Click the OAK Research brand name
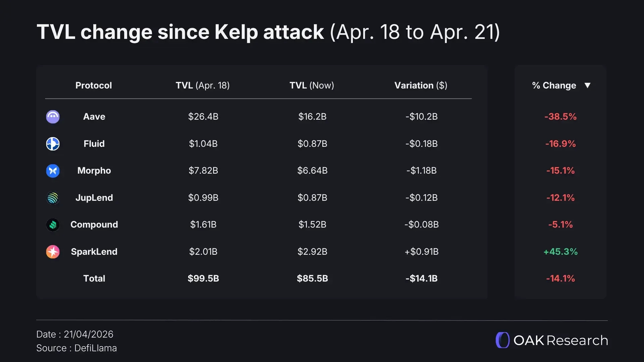Image resolution: width=644 pixels, height=362 pixels. tap(560, 340)
